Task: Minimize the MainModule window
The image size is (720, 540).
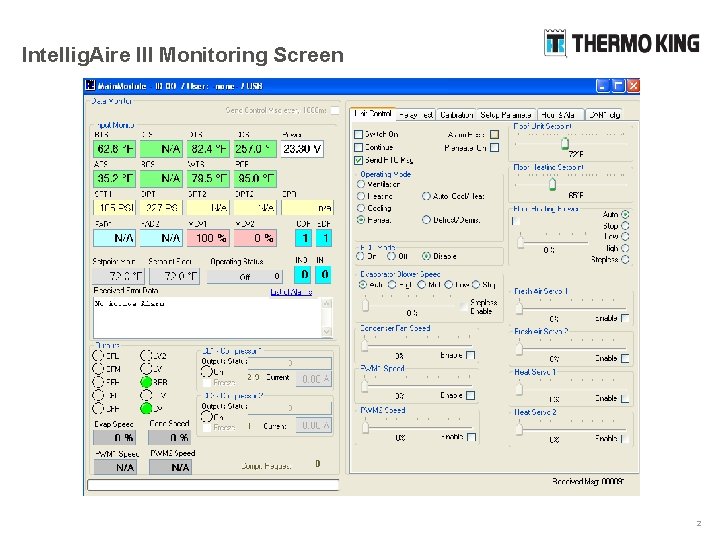Action: tap(602, 85)
